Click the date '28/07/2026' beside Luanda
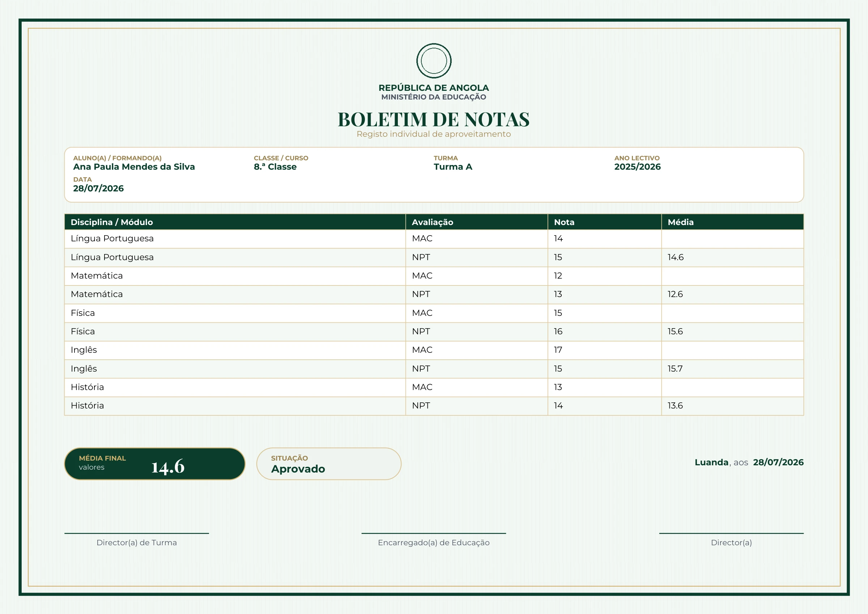The height and width of the screenshot is (614, 868). pos(778,462)
